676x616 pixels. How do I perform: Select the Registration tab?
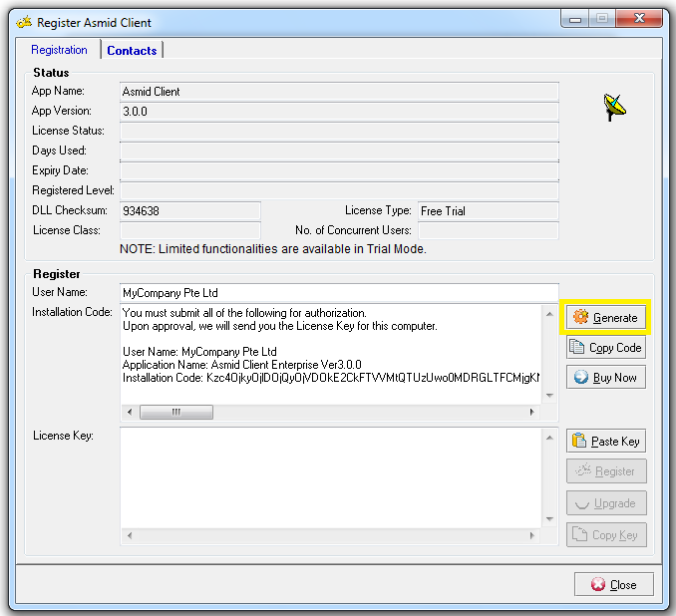click(x=59, y=50)
